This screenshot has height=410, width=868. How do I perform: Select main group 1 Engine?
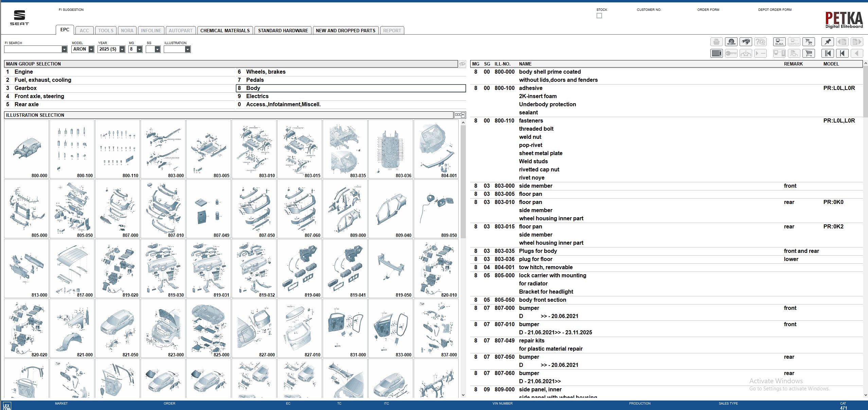pyautogui.click(x=120, y=72)
